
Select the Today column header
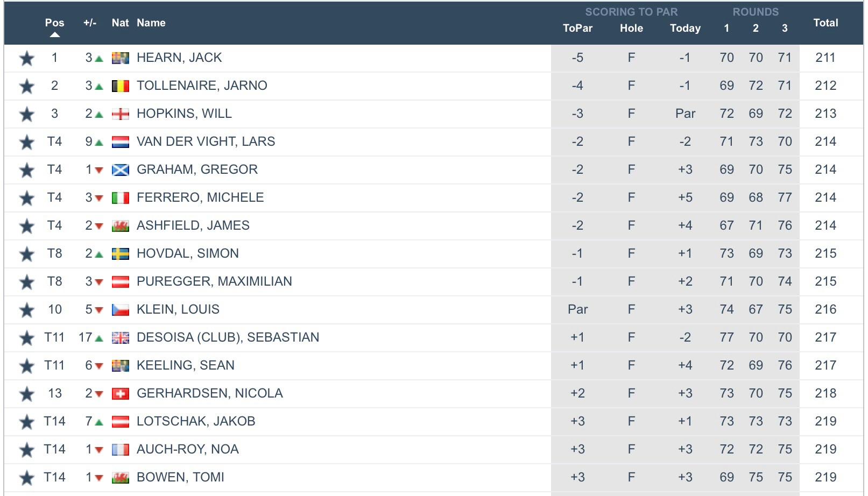(x=685, y=29)
